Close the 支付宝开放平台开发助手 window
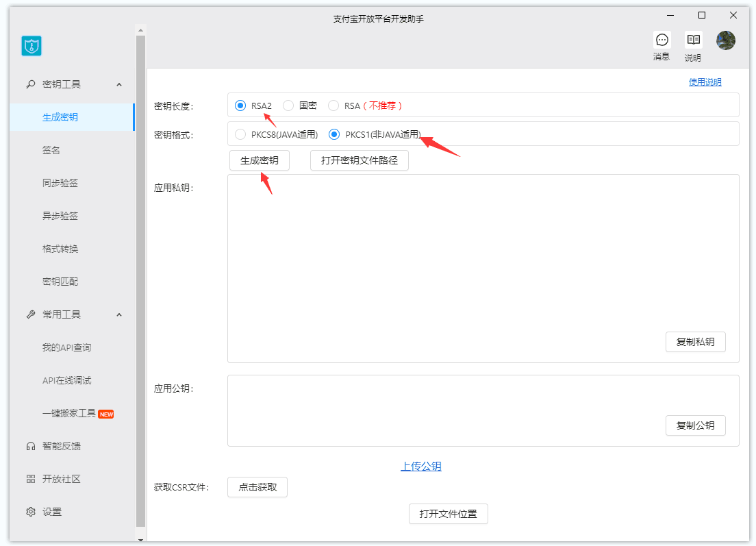This screenshot has width=756, height=546. point(733,16)
